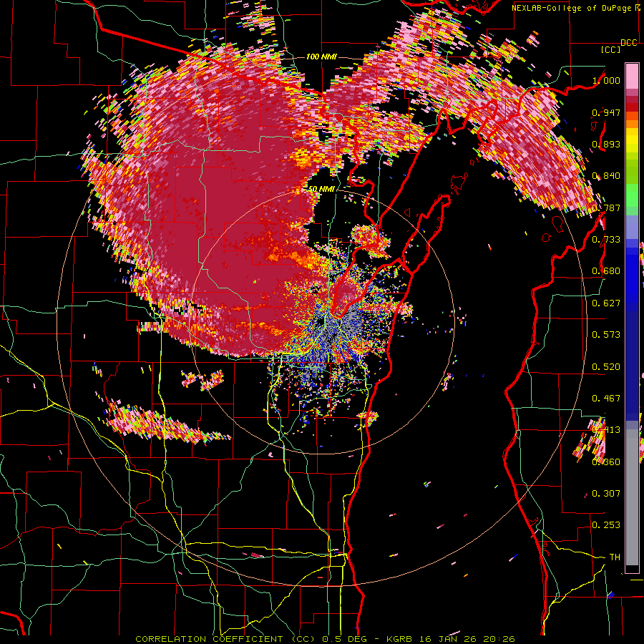Viewport: 644px width, 644px height.
Task: Click the 0.840 legend value
Action: point(606,176)
